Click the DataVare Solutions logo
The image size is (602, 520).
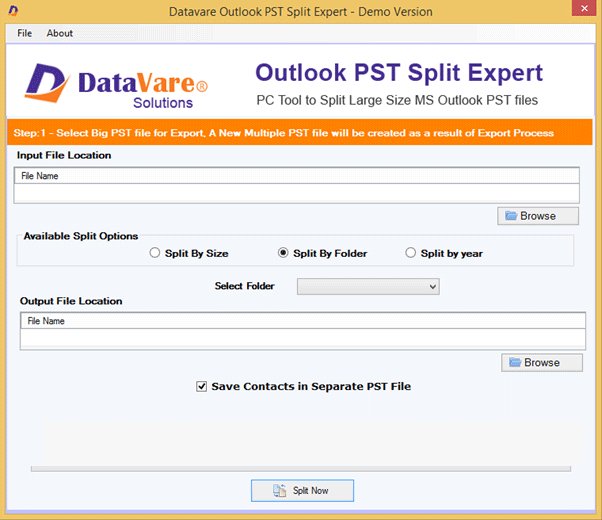[116, 86]
